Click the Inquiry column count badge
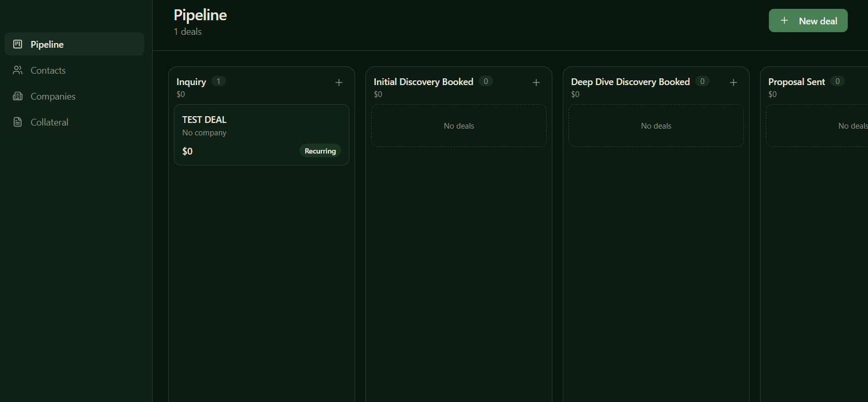Screen dimensions: 868x402 click(219, 81)
